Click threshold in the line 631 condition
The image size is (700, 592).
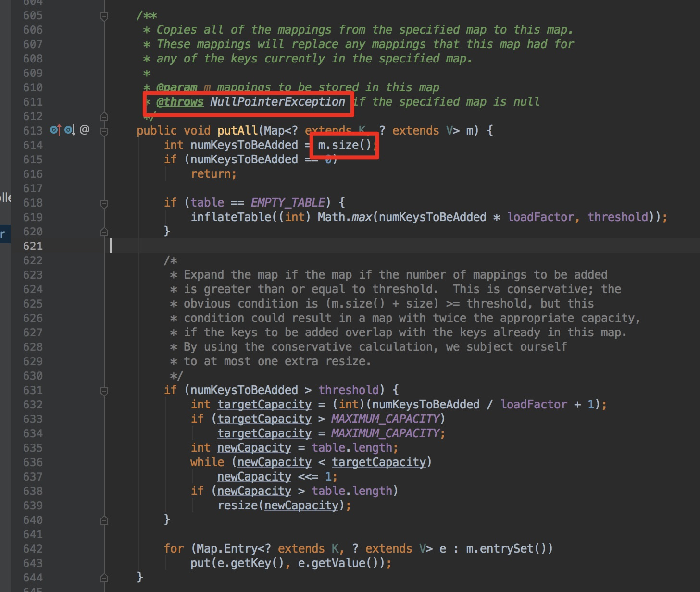coord(349,390)
